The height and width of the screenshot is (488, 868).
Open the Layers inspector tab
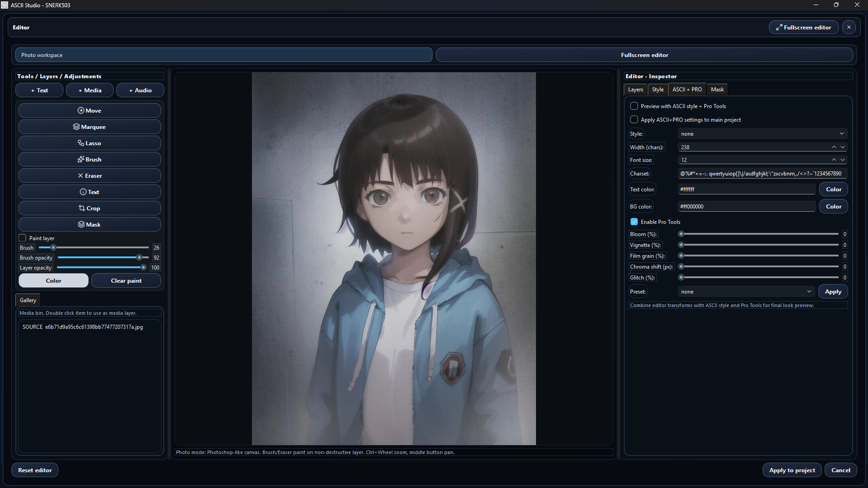tap(635, 89)
